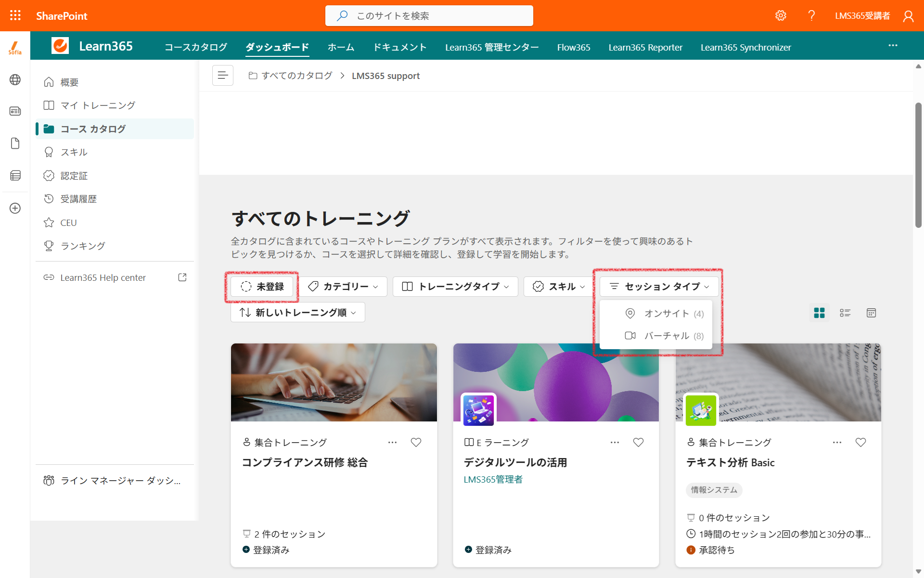Open external link icon for Help center
Image resolution: width=924 pixels, height=578 pixels.
click(x=182, y=277)
